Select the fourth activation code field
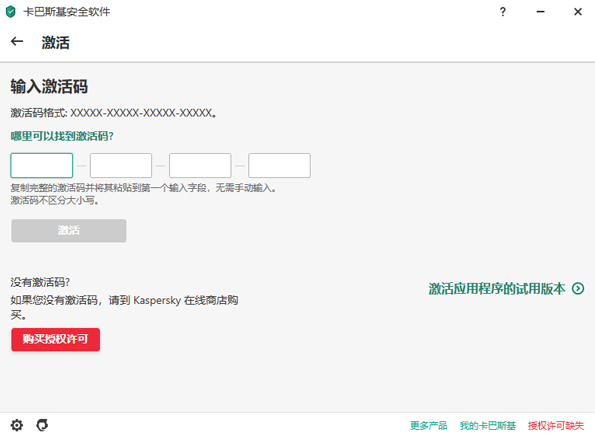The image size is (595, 436). (280, 165)
